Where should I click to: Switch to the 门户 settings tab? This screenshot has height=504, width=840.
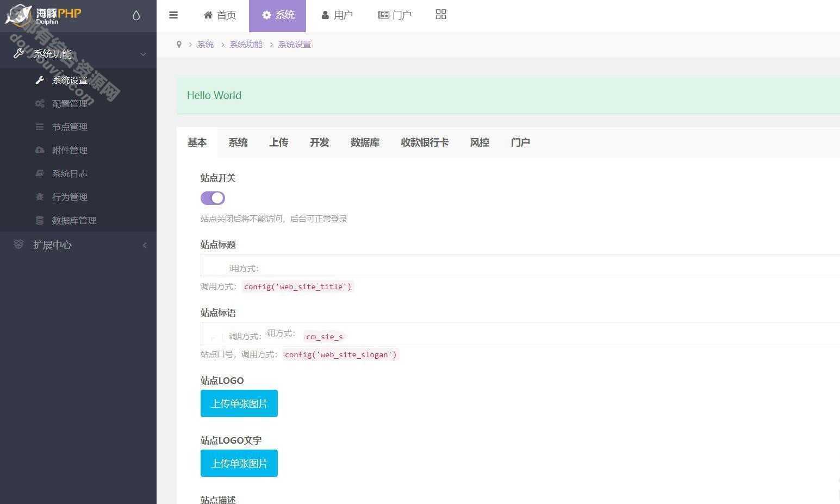click(x=520, y=142)
